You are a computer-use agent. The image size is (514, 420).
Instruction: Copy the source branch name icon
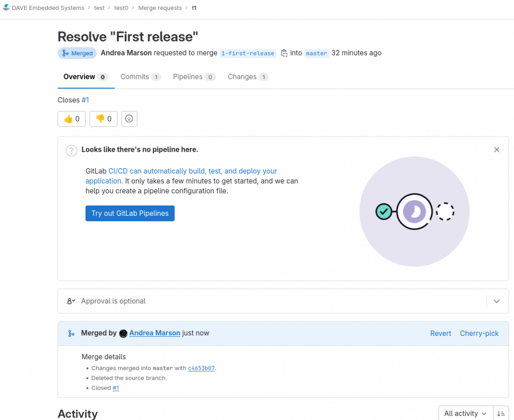coord(284,53)
